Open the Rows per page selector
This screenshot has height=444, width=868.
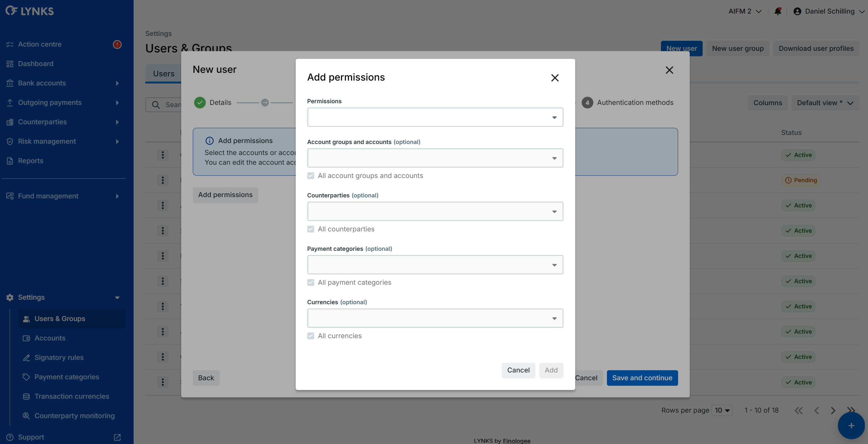coord(722,410)
